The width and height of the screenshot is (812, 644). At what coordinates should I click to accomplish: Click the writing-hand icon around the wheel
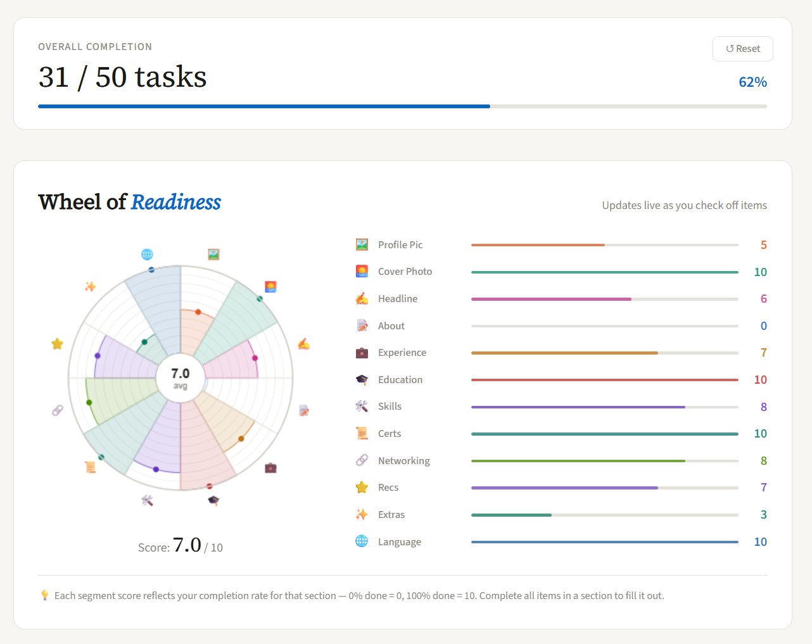303,344
